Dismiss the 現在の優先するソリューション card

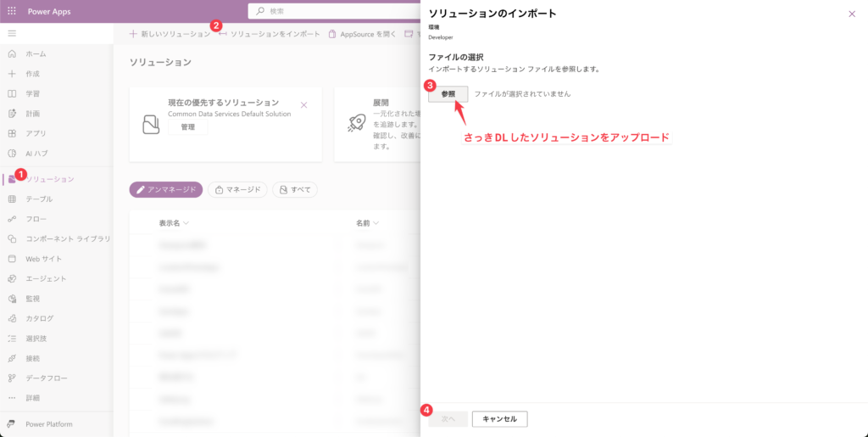pyautogui.click(x=303, y=105)
